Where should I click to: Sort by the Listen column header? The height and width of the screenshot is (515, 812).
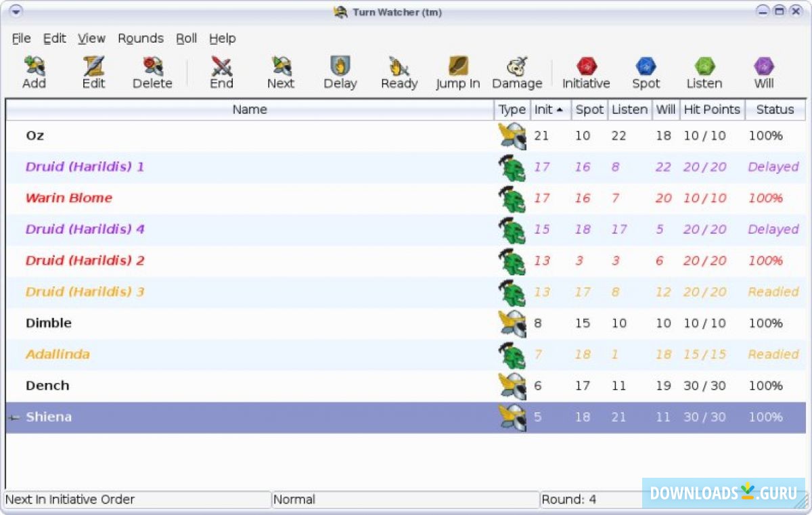(x=630, y=110)
